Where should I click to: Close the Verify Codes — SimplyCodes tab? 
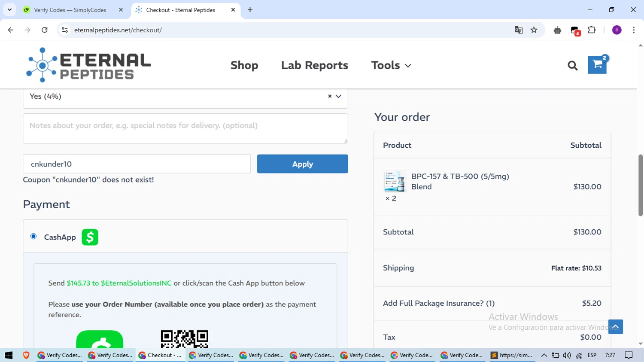tap(121, 10)
